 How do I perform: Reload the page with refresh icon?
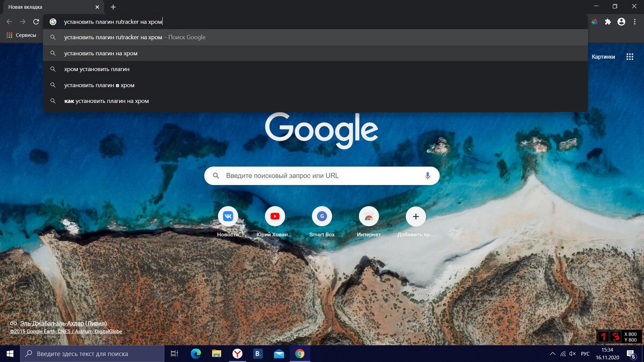tap(36, 22)
